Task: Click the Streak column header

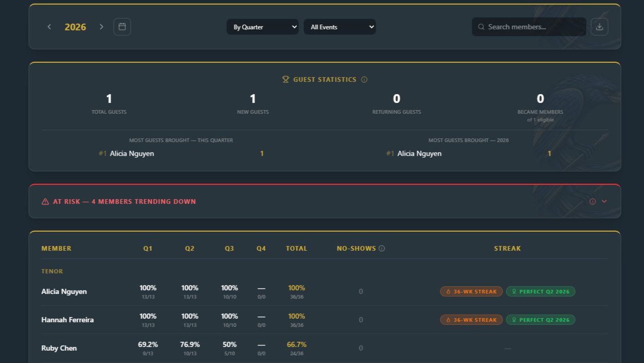Action: [508, 248]
